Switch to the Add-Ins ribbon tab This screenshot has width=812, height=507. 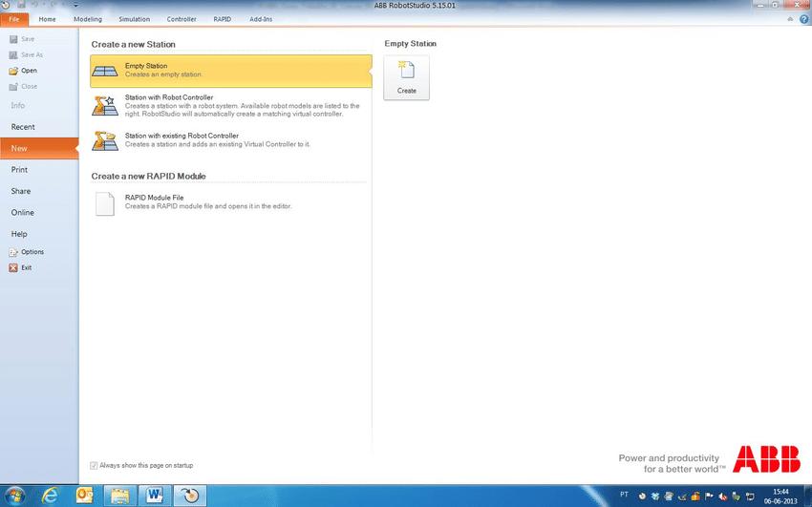click(261, 19)
